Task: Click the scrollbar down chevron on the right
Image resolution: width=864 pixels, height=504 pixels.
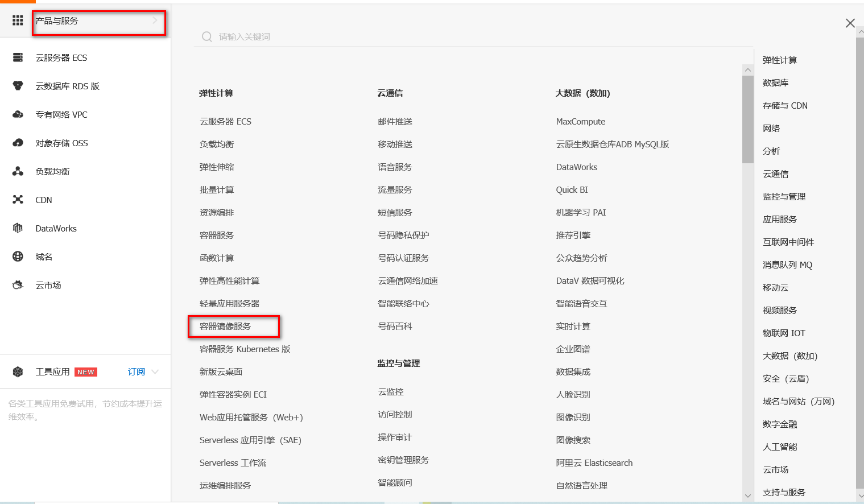Action: click(747, 494)
